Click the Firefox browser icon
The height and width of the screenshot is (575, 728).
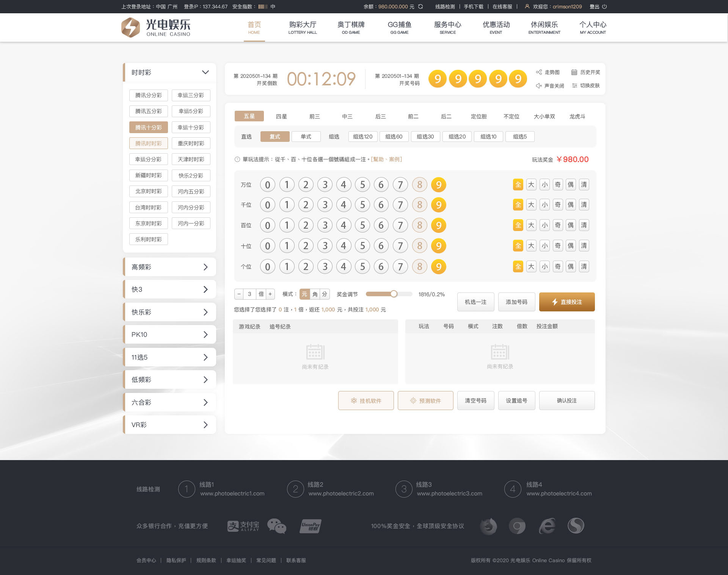[488, 526]
